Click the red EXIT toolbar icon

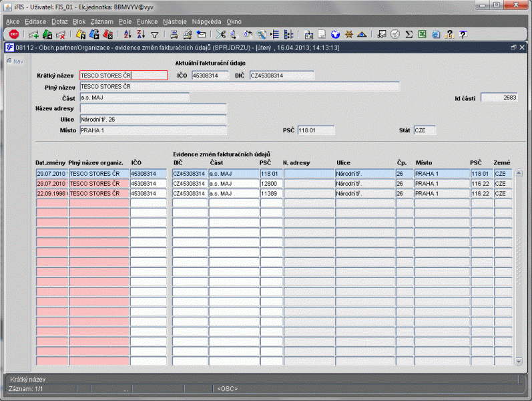click(13, 34)
